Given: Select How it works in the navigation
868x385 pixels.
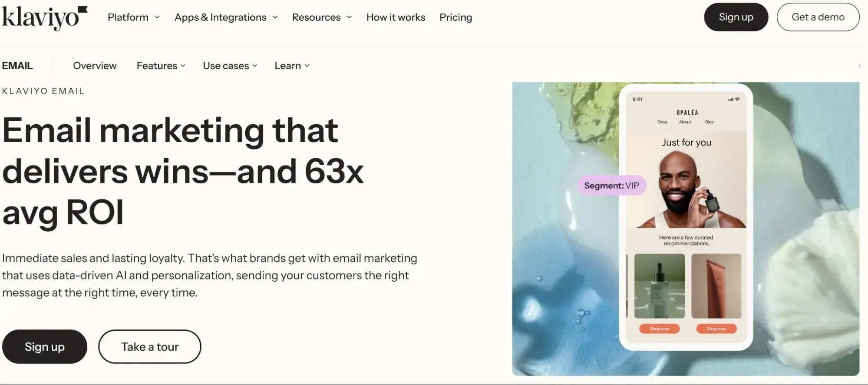Looking at the screenshot, I should click(x=395, y=17).
